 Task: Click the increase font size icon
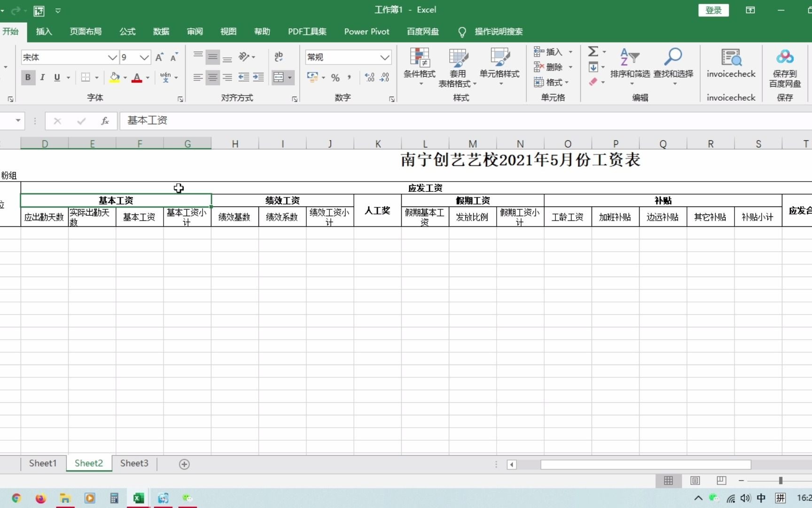[x=159, y=57]
